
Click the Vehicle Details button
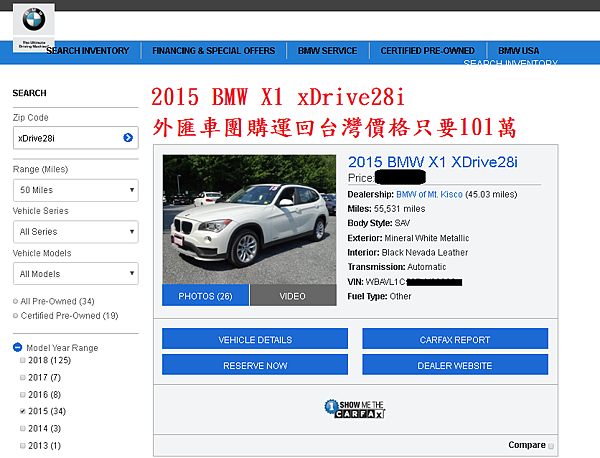pyautogui.click(x=255, y=339)
